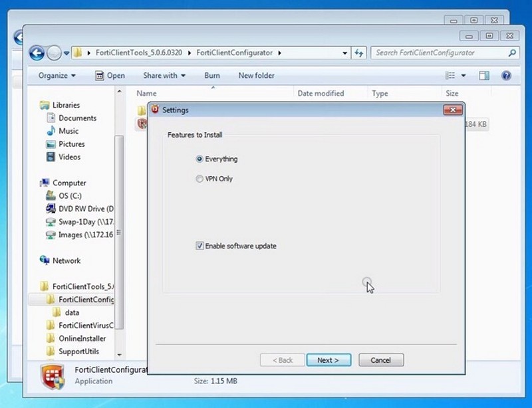This screenshot has height=408, width=532.
Task: Refresh the folder with the refresh button
Action: (x=359, y=53)
